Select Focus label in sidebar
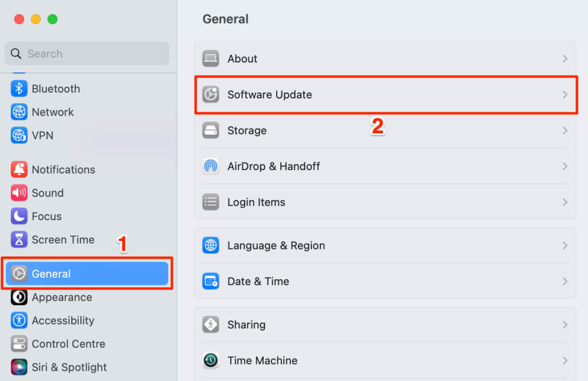 (47, 216)
